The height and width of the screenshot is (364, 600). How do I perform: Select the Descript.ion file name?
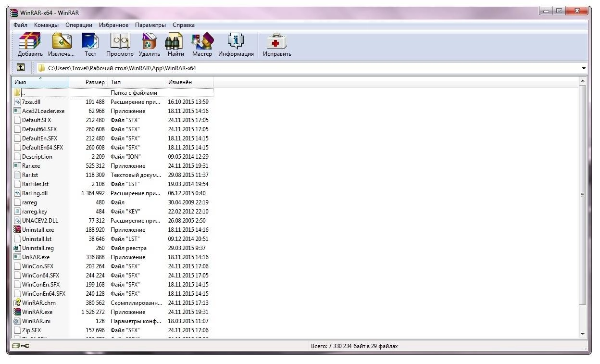pos(37,157)
